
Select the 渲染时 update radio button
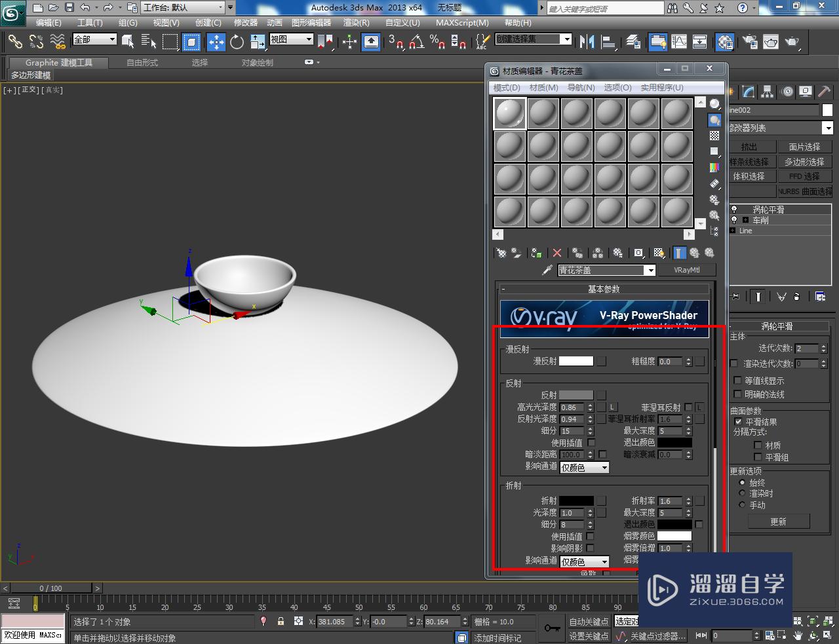pyautogui.click(x=742, y=493)
